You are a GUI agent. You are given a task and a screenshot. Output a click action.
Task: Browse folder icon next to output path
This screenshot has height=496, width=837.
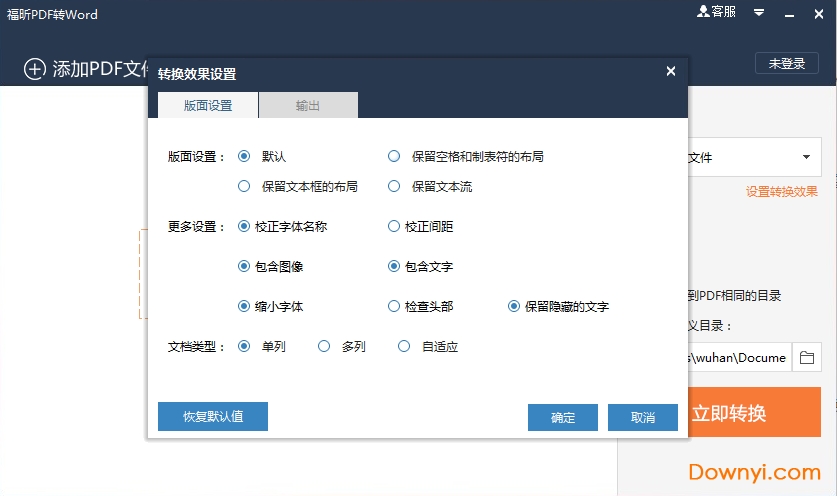click(807, 357)
